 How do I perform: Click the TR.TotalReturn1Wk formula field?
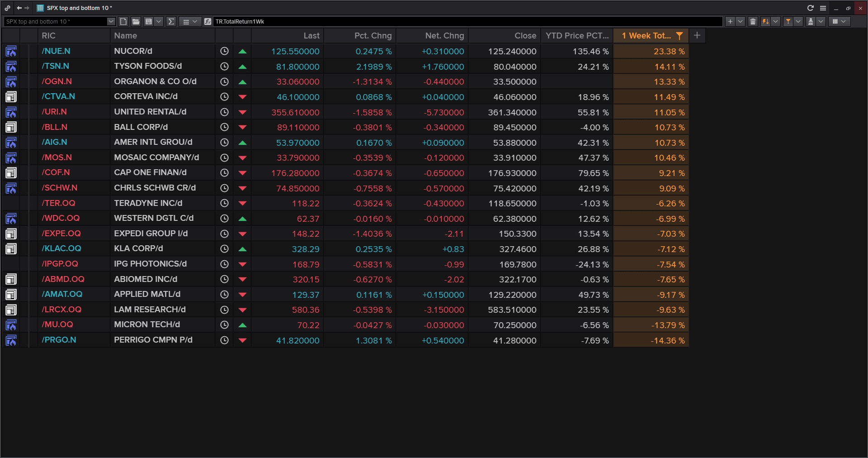coord(468,21)
